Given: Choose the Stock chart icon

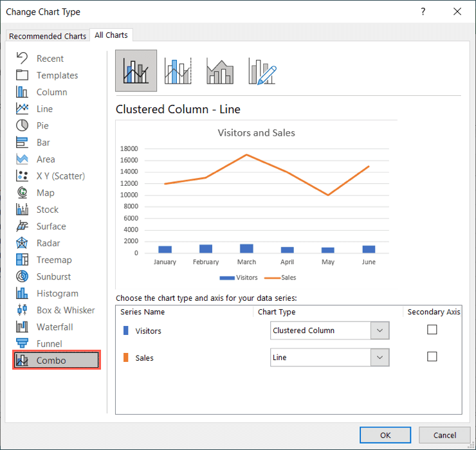Looking at the screenshot, I should tap(22, 210).
